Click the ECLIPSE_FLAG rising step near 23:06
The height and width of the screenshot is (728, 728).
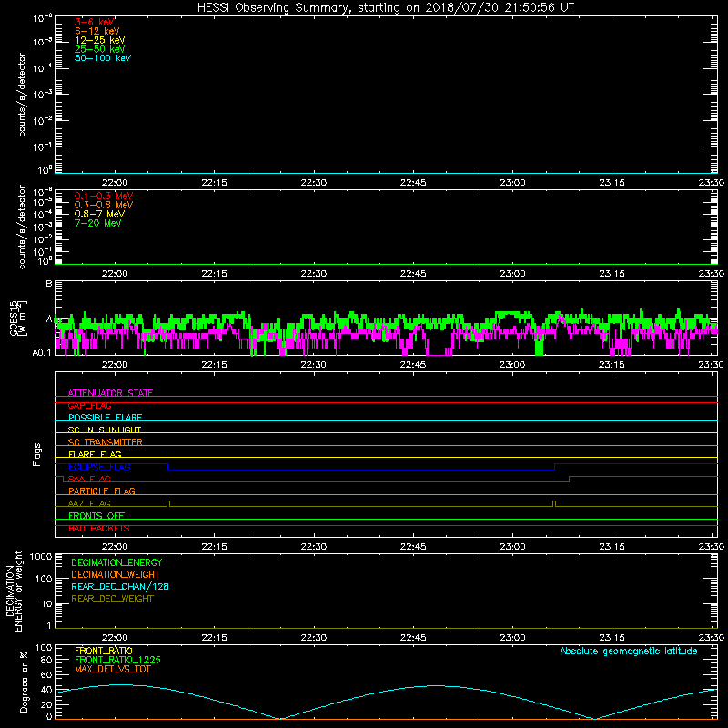pos(555,467)
